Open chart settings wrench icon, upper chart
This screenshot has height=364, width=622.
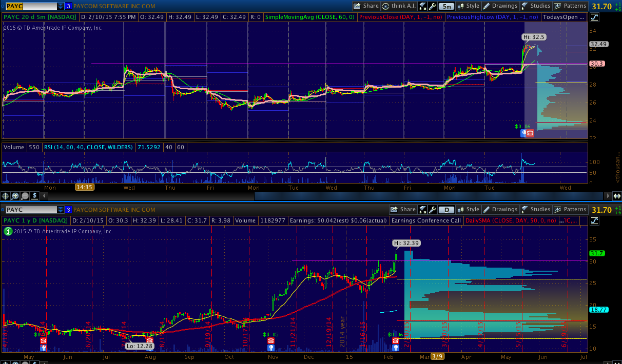(432, 6)
